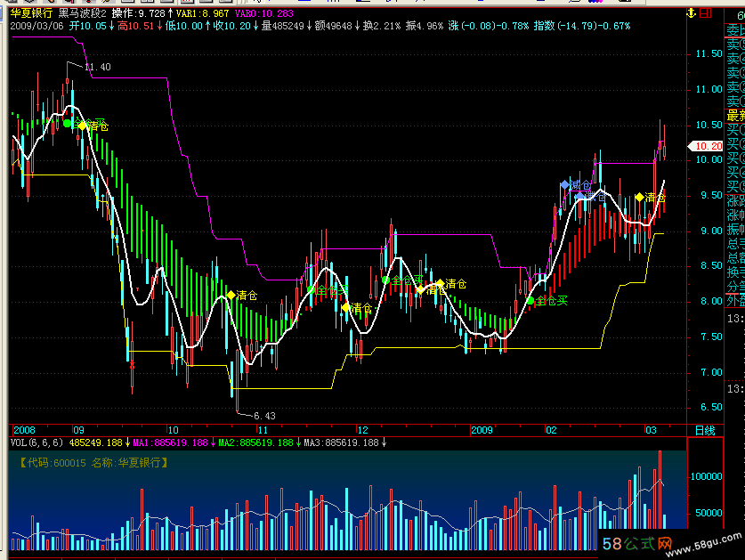
Task: Select the 10 month label on time axis
Action: coord(173,430)
